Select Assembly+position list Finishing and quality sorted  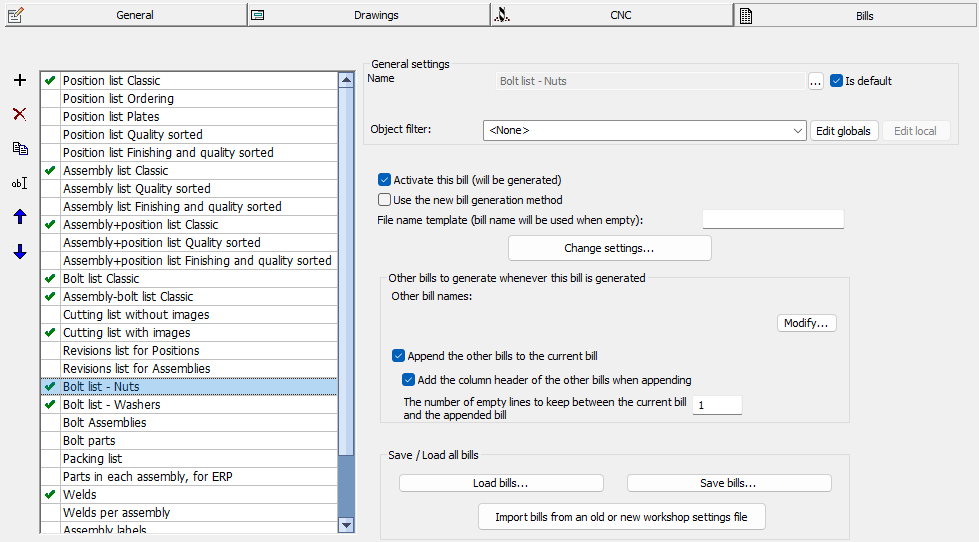pos(189,260)
